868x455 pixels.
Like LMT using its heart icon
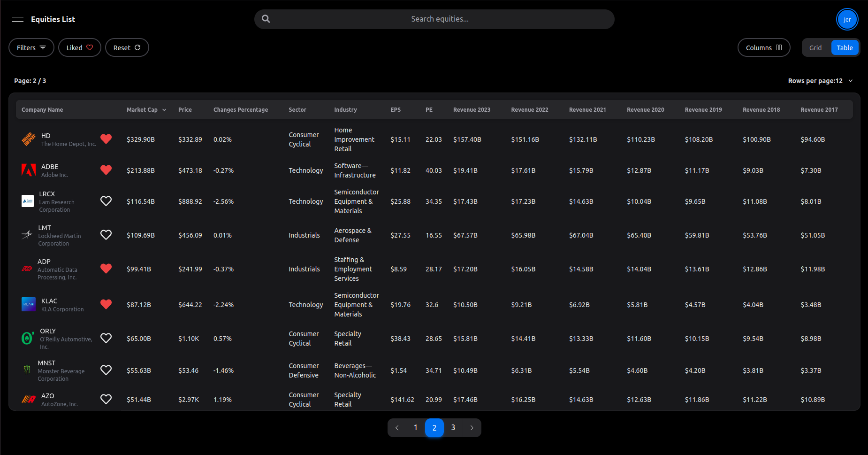tap(106, 235)
